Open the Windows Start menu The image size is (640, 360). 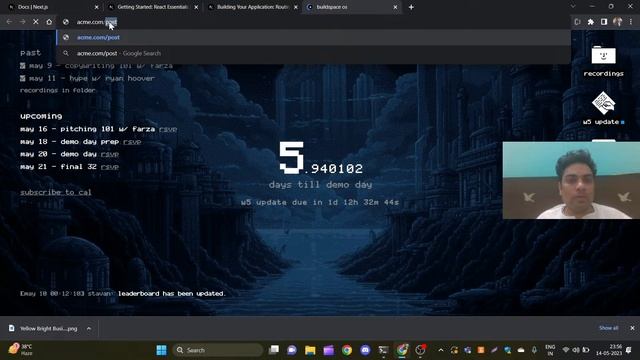coord(161,350)
